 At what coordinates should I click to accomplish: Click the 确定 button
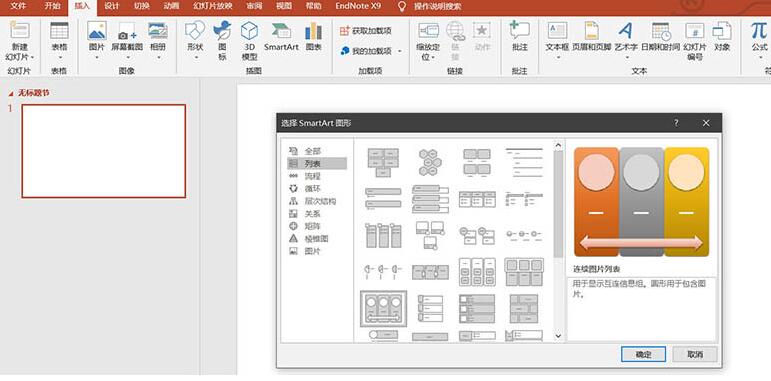point(643,354)
